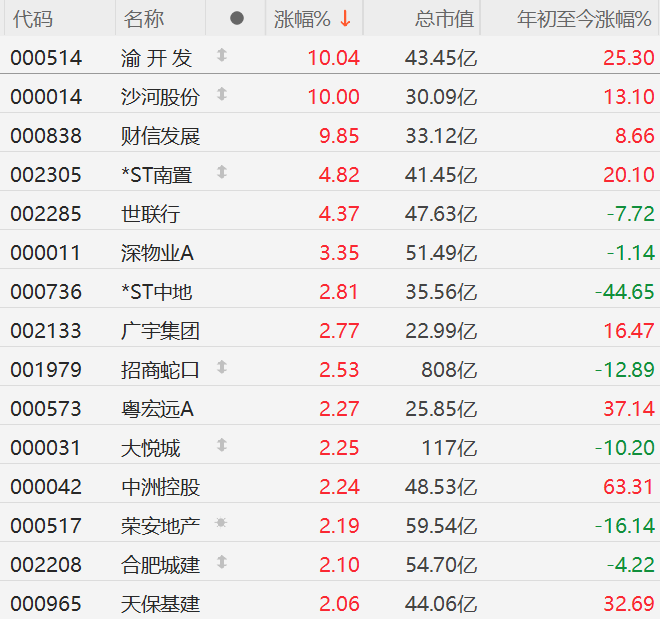Click the marker icon beside 渝开发

[x=222, y=55]
